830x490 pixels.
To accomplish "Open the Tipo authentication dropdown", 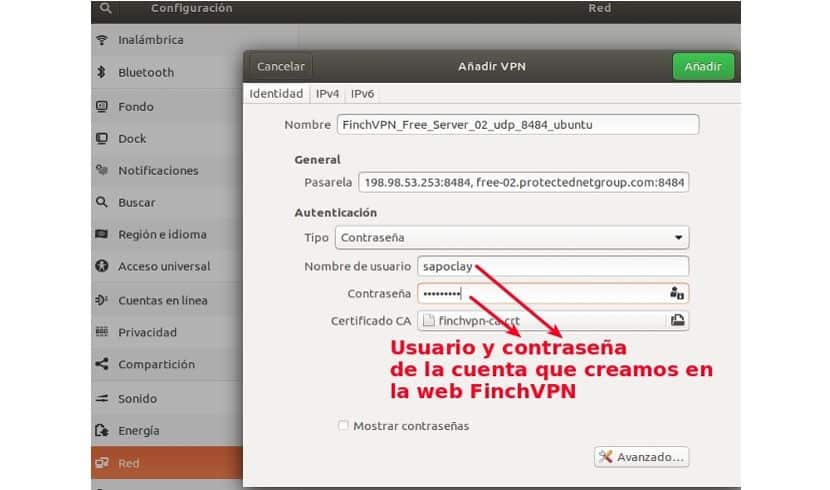I will pos(512,238).
